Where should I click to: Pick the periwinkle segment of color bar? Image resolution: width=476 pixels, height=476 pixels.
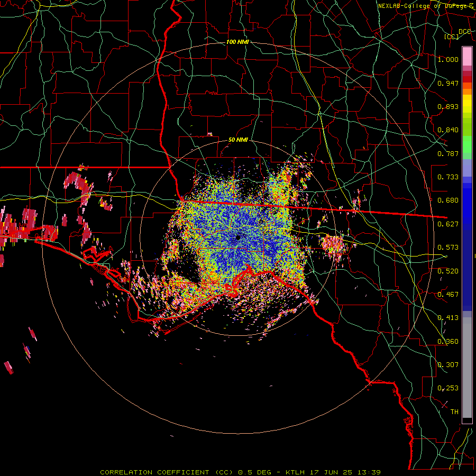click(467, 168)
